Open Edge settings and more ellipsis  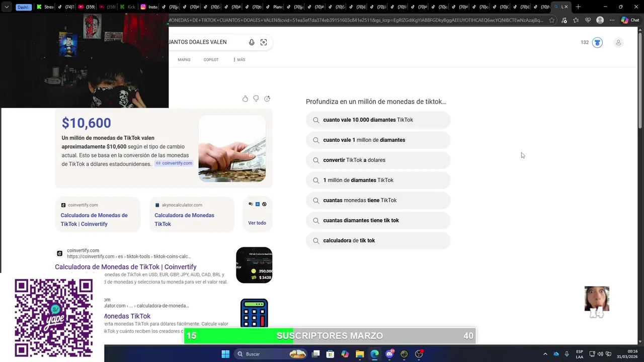612,20
